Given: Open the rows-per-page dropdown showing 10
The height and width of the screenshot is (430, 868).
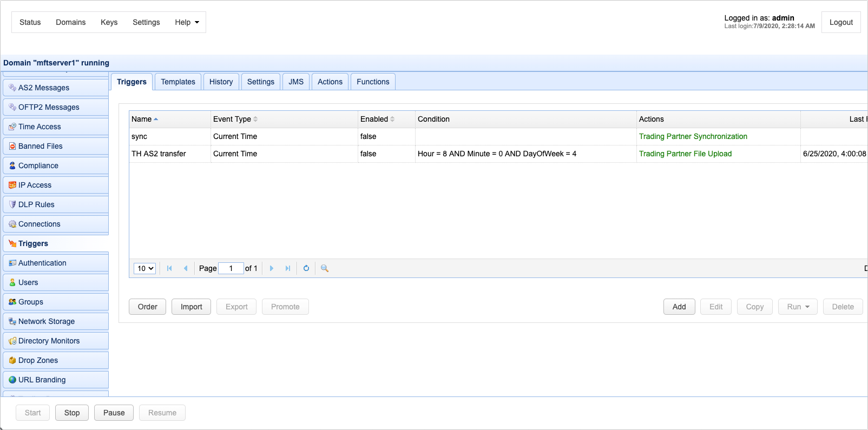Looking at the screenshot, I should click(x=144, y=268).
